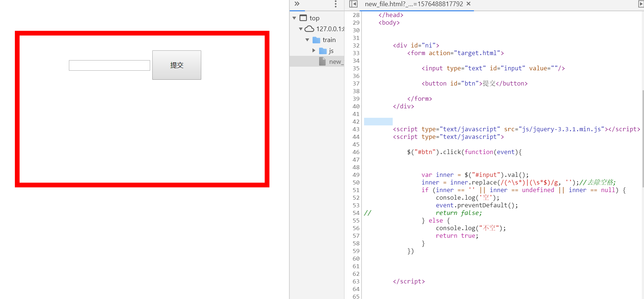This screenshot has width=644, height=299.
Task: Click the cloud icon for 127.0.0.1
Action: tap(309, 29)
